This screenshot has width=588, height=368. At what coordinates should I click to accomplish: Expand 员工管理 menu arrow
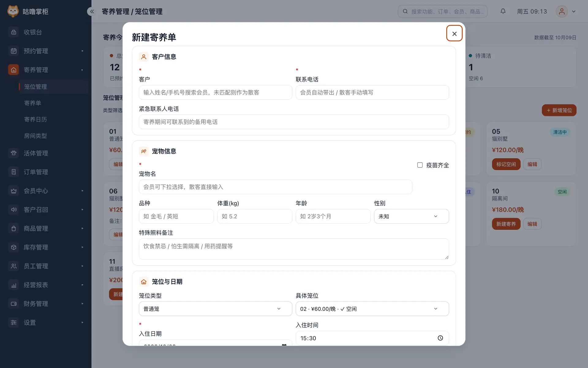click(x=82, y=266)
